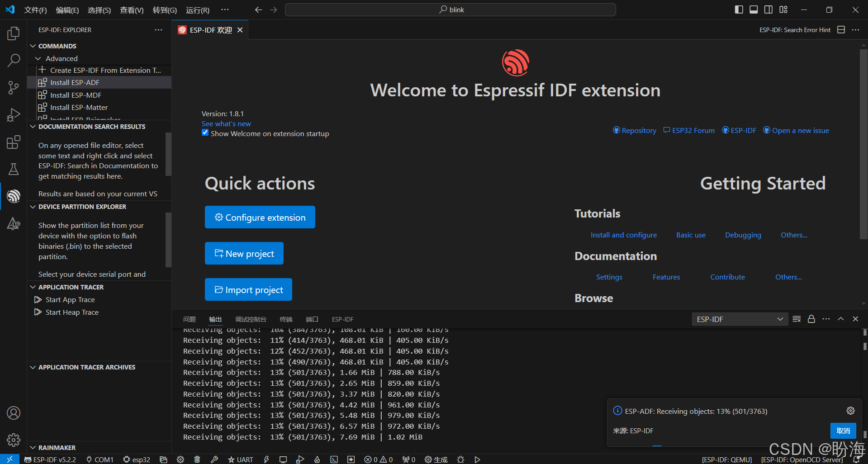Image resolution: width=868 pixels, height=464 pixels.
Task: Open the 查看(V) menu
Action: coord(132,10)
